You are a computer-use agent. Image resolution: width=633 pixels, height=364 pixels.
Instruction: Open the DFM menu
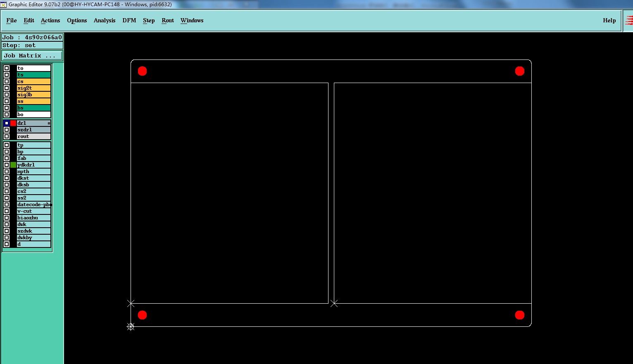129,20
